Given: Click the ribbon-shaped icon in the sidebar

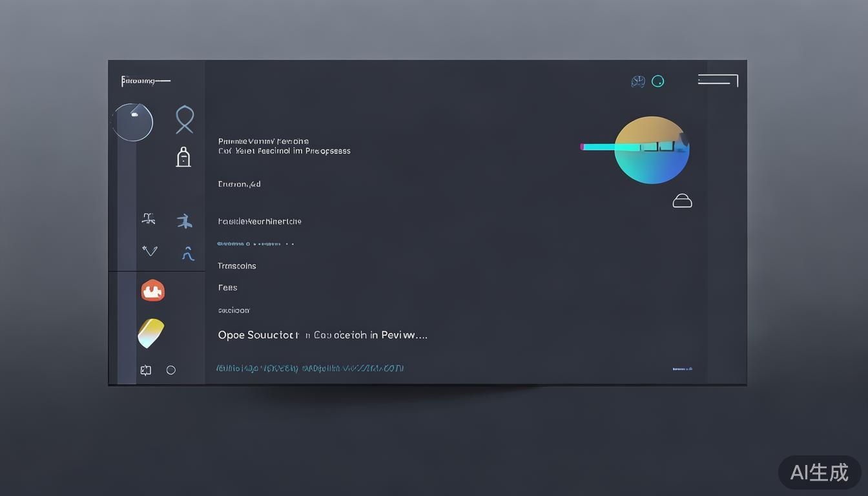Looking at the screenshot, I should tap(185, 119).
